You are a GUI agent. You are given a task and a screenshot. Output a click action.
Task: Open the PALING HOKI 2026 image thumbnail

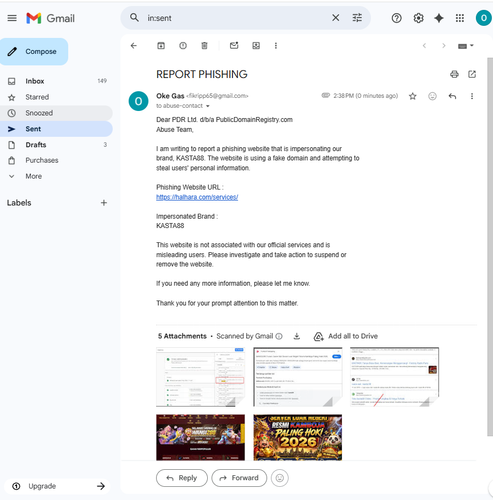(298, 437)
